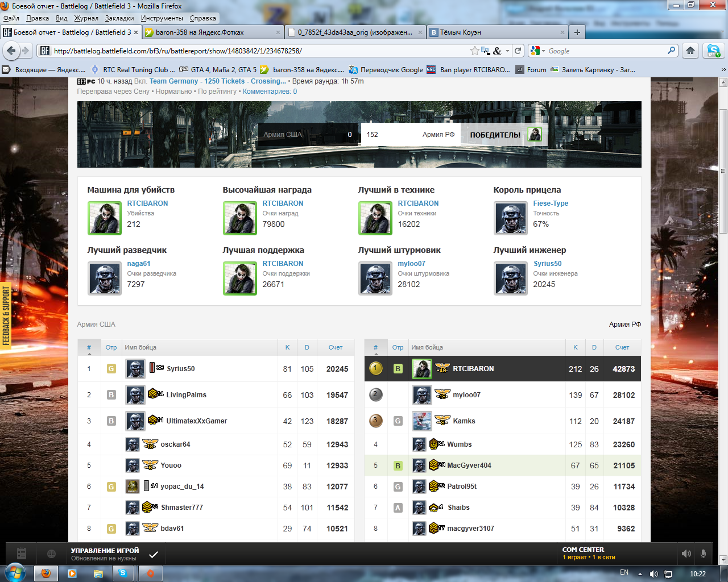Close the Боевой отчет Battlelog tab

136,32
